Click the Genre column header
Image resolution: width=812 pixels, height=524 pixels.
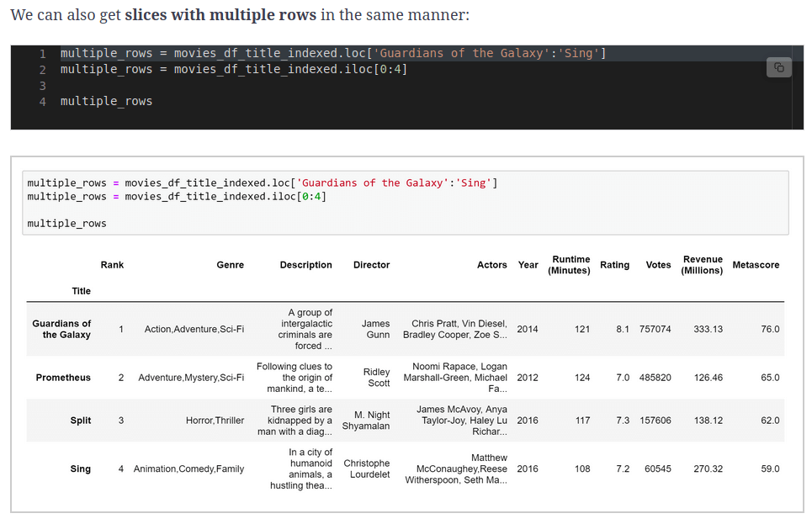[x=230, y=265]
